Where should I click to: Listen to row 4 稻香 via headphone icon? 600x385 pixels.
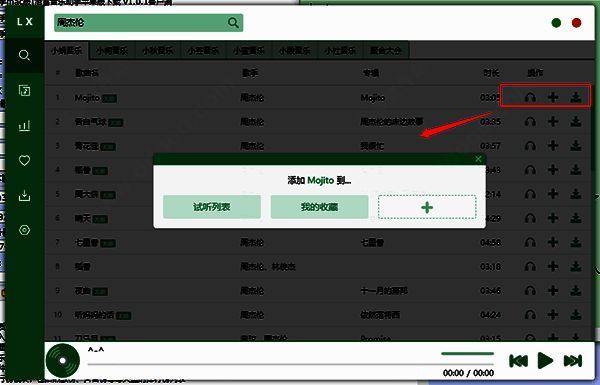point(530,170)
